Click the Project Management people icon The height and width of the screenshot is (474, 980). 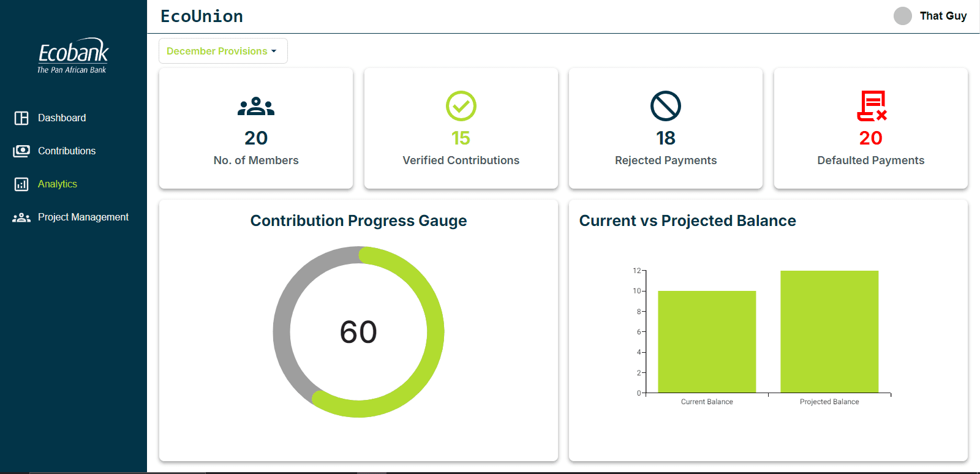(x=21, y=217)
